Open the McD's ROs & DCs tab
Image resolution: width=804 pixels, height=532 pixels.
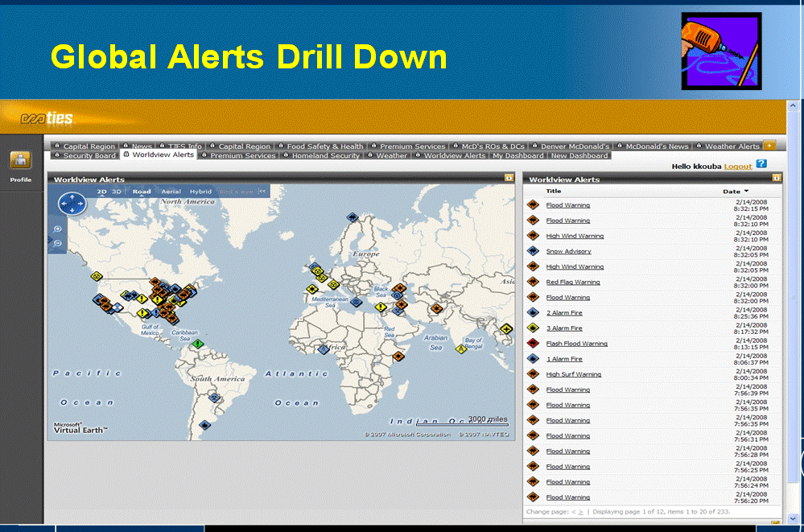pos(489,146)
